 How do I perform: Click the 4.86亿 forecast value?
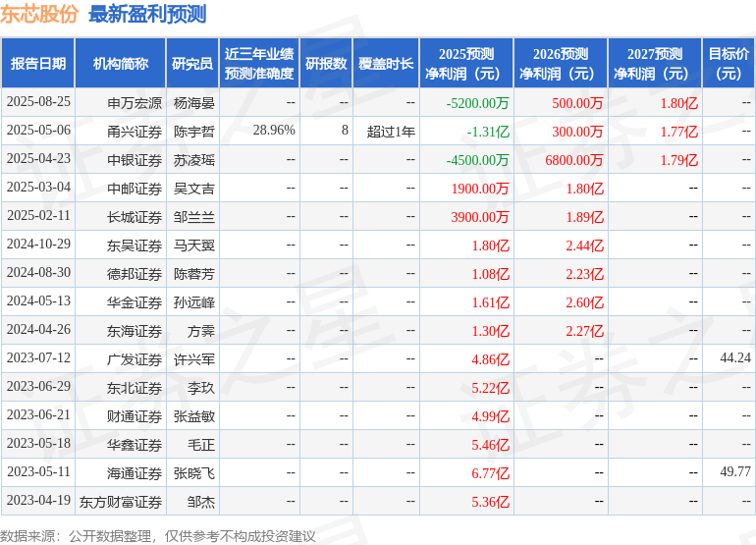490,358
